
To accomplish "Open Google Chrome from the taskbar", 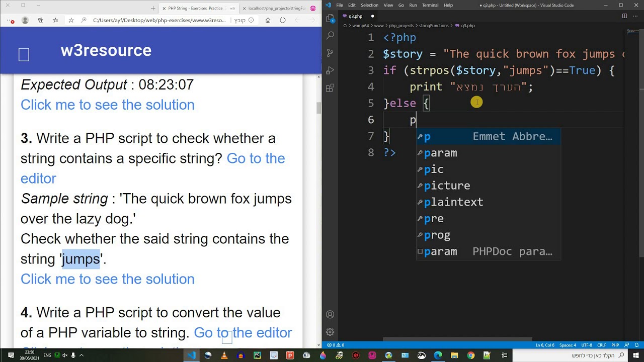I will point(470,355).
